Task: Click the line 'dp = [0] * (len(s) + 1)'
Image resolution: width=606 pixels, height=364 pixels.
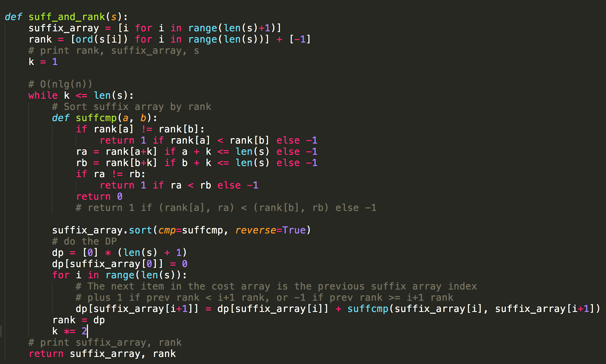Action: [120, 253]
